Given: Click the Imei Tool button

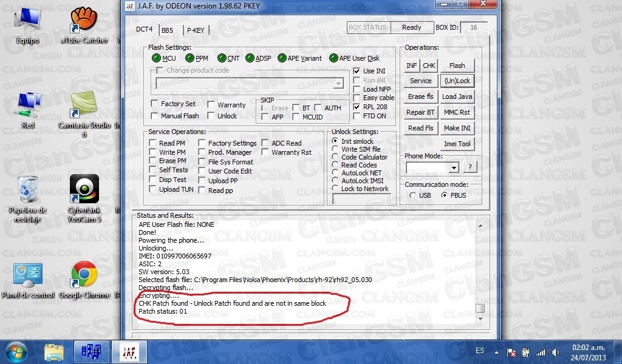Looking at the screenshot, I should 457,144.
